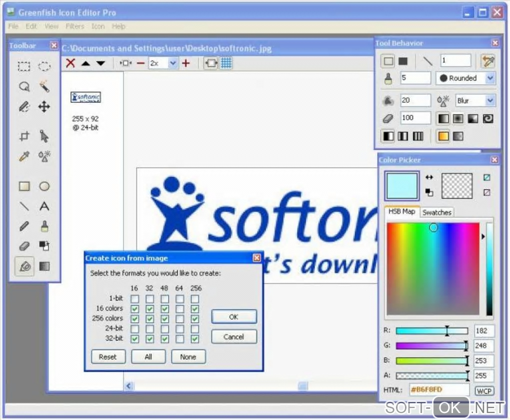Click the foreground color swatch

[x=401, y=185]
